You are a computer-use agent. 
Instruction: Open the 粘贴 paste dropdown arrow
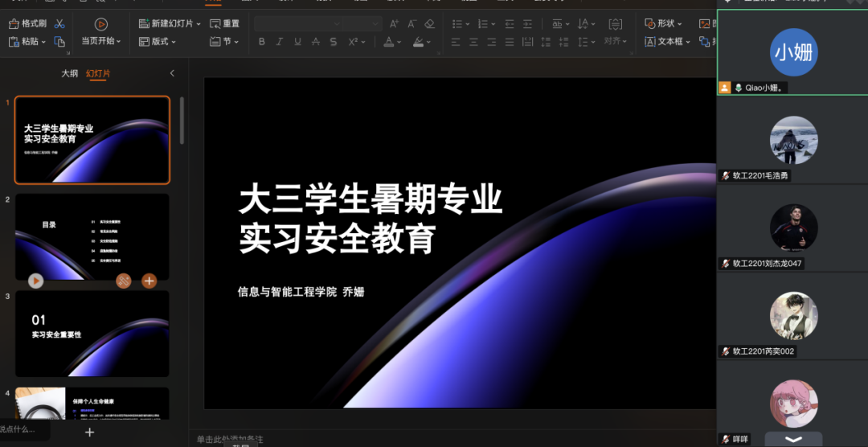tap(43, 42)
